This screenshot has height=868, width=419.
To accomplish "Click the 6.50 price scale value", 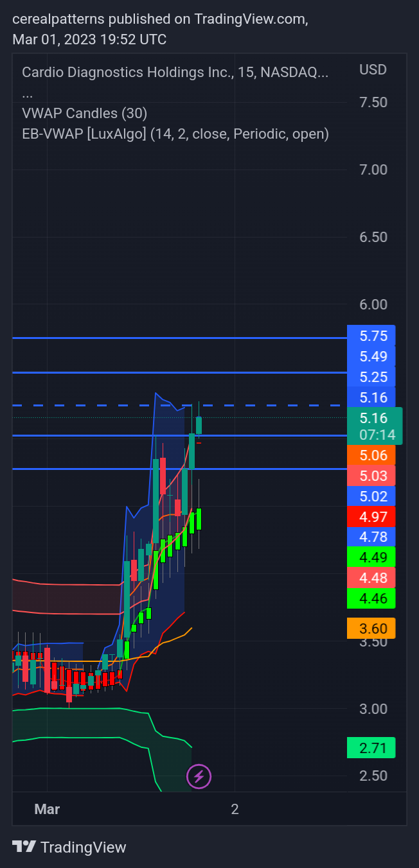I will [x=373, y=237].
